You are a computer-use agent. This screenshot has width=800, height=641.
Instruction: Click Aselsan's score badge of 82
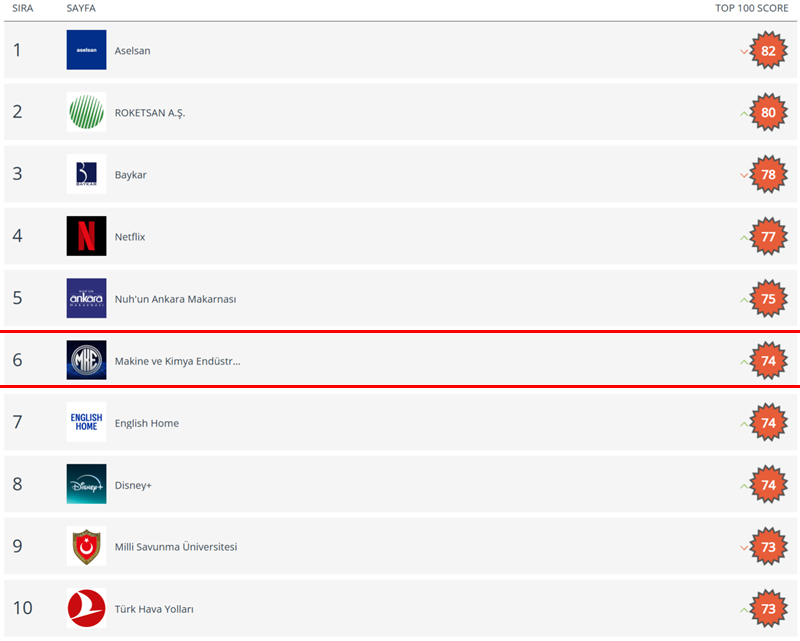(768, 51)
